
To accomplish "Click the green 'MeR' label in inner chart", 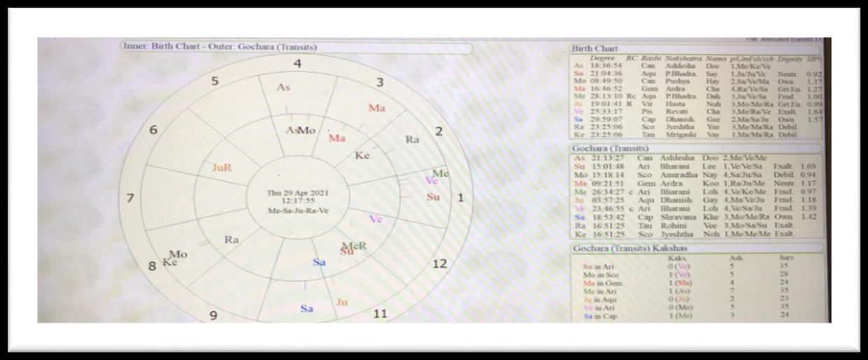I will point(355,245).
